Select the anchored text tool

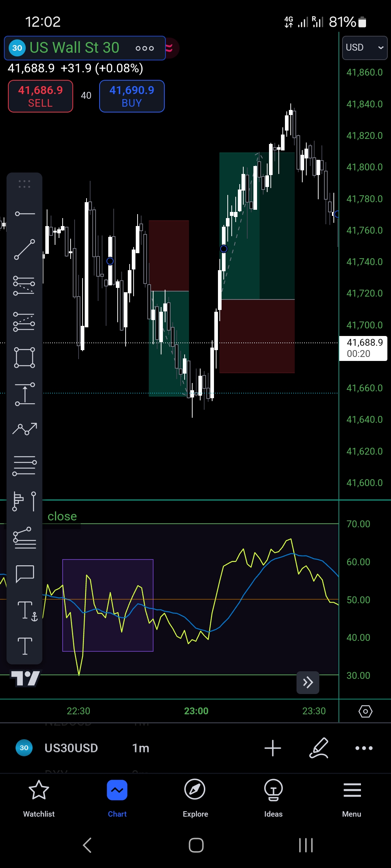pyautogui.click(x=27, y=611)
